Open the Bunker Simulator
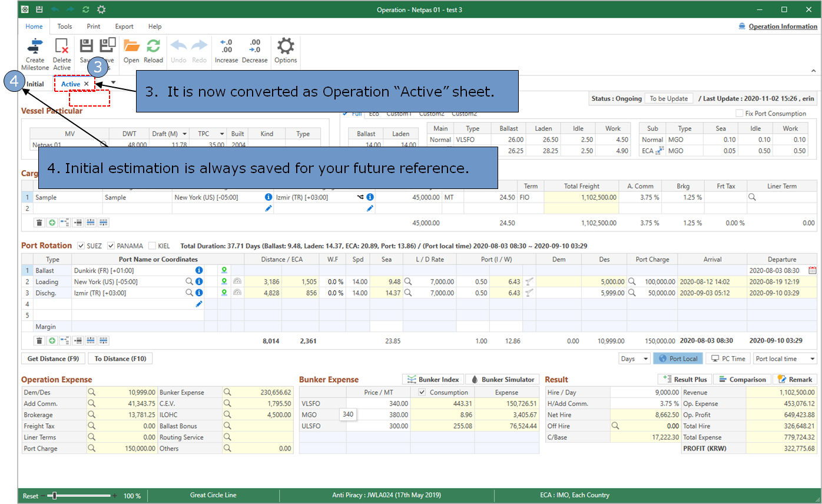The image size is (822, 504). [x=503, y=379]
